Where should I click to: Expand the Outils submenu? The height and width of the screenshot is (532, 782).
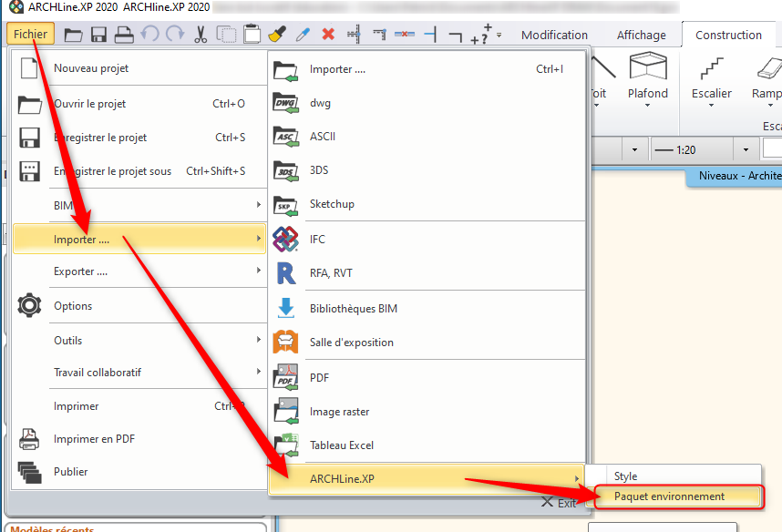(258, 340)
